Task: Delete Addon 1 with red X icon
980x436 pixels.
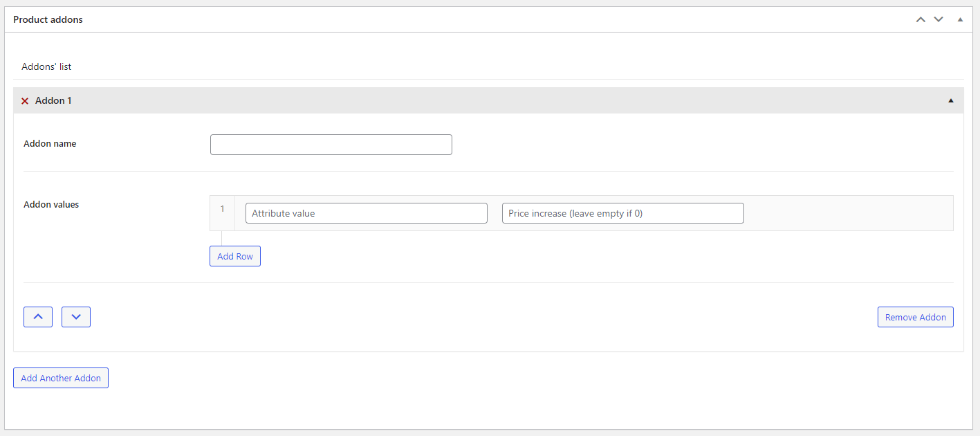Action: click(25, 101)
